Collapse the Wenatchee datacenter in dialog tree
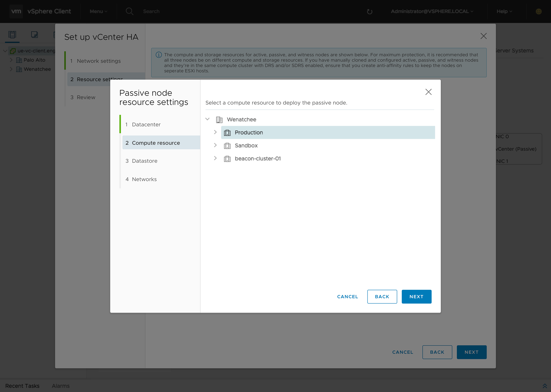 [x=207, y=119]
